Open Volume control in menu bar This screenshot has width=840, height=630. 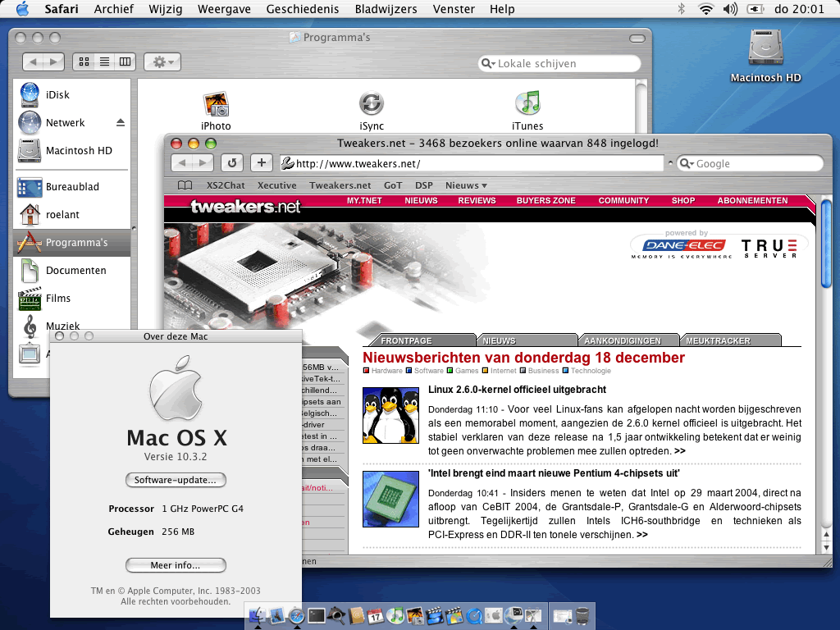[x=729, y=8]
